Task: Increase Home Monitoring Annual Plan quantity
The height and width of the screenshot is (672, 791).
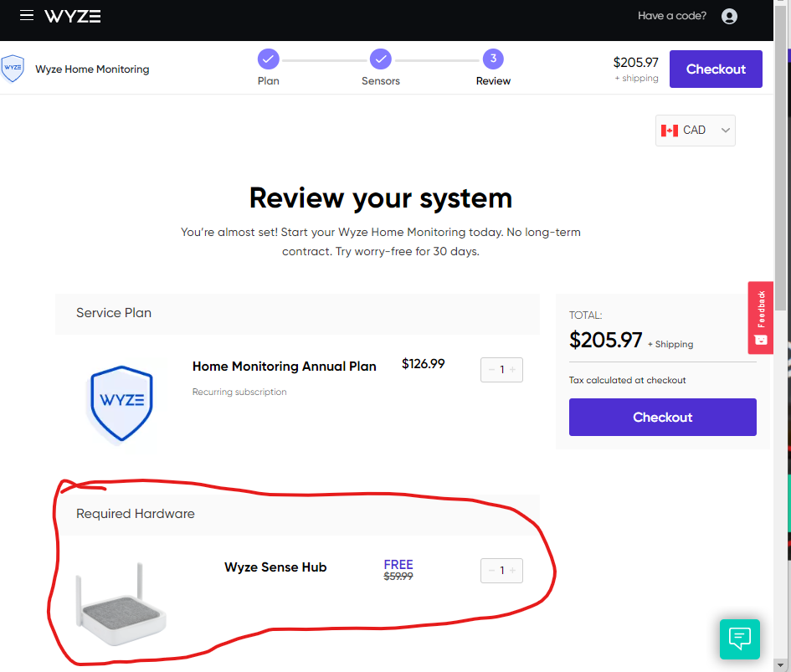Action: 512,370
